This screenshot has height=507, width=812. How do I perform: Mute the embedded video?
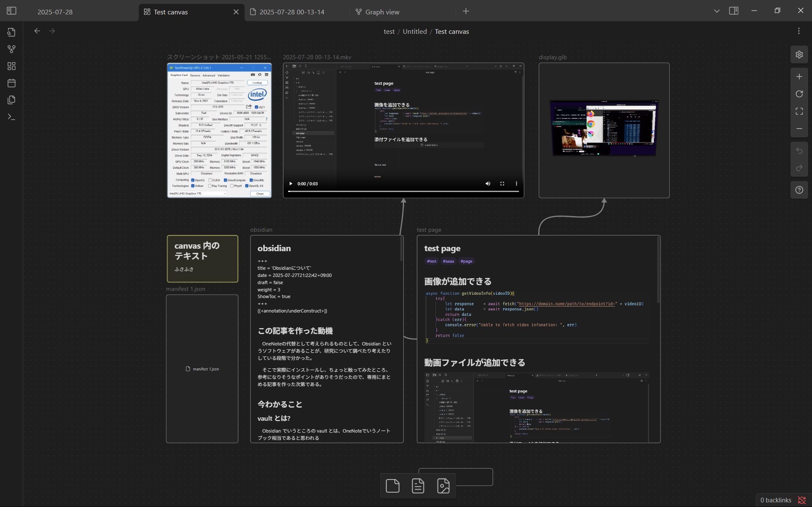[488, 184]
